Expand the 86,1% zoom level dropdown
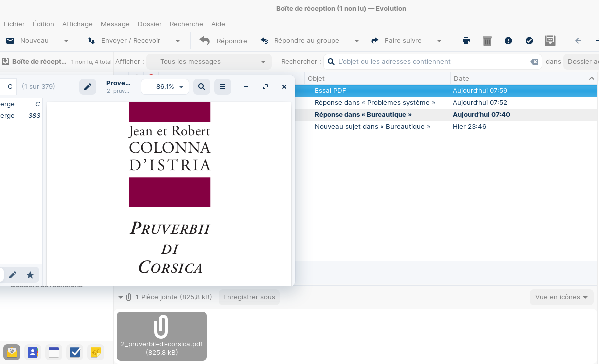This screenshot has height=364, width=599. 165,87
